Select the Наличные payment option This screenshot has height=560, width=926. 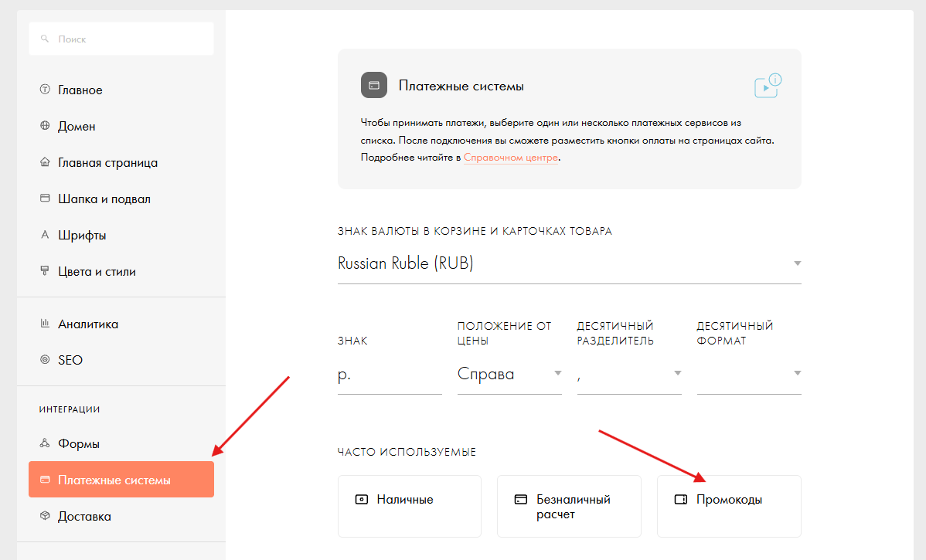tap(409, 506)
